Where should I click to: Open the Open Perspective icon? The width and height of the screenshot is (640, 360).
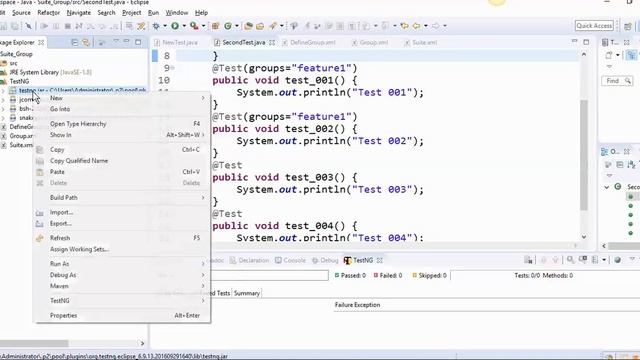pyautogui.click(x=628, y=26)
